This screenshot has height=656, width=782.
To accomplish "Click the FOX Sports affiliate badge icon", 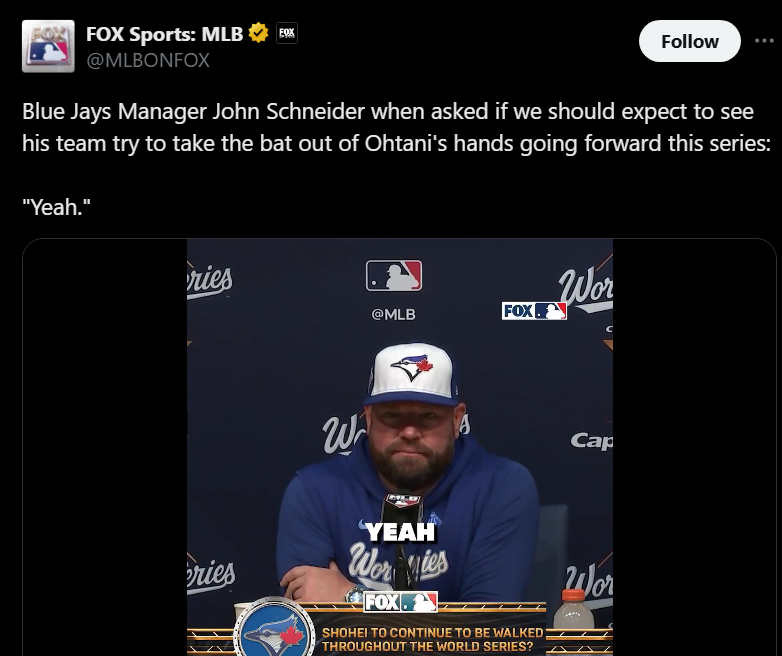I will point(287,33).
